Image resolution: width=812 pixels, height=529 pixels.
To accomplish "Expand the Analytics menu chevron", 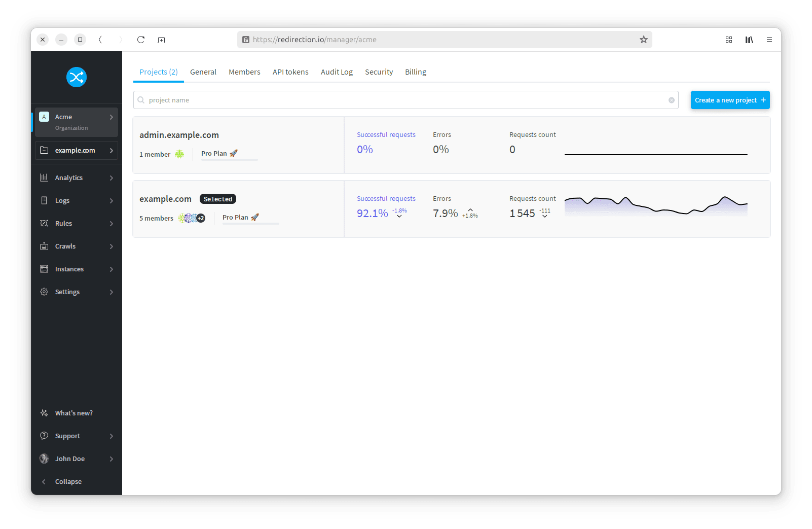I will tap(112, 178).
